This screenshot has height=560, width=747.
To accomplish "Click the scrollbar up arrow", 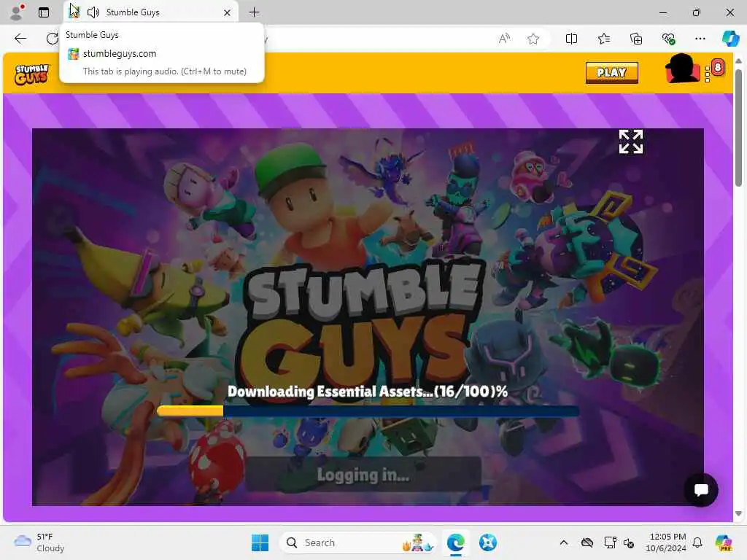I will [x=738, y=61].
